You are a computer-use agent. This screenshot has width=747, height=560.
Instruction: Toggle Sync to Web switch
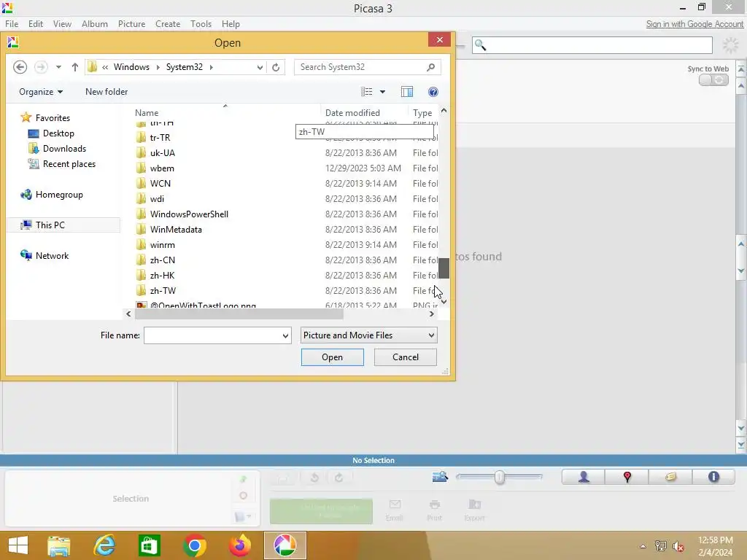click(713, 80)
